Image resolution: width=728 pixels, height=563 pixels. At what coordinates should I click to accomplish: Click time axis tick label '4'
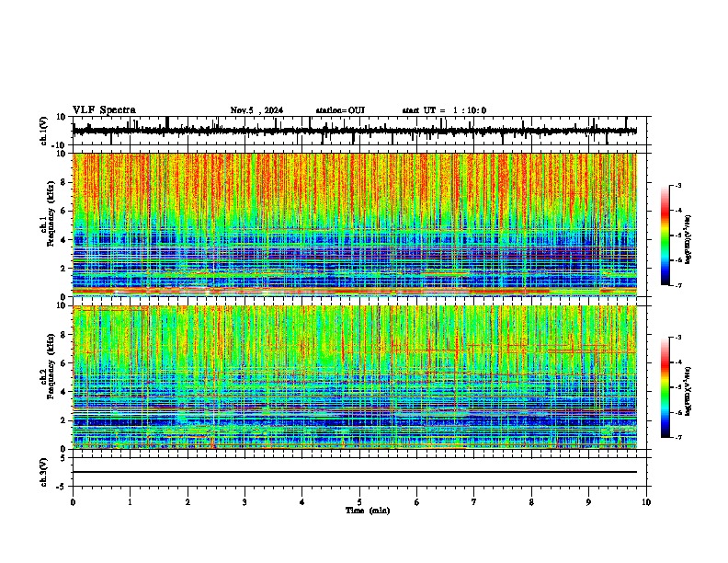pos(301,502)
